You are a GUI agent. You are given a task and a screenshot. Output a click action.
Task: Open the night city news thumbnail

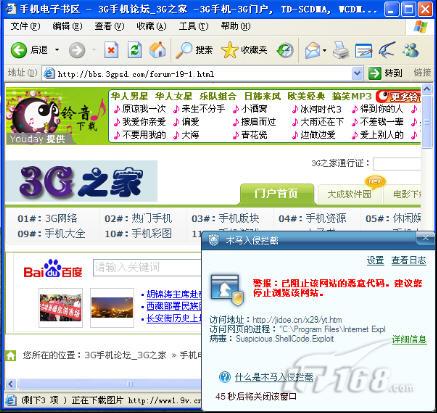pyautogui.click(x=112, y=307)
